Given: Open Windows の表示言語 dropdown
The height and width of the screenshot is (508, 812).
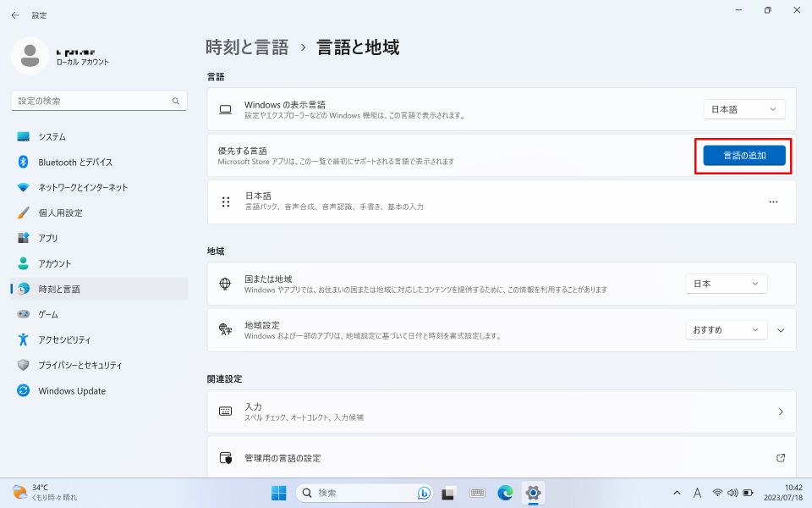Looking at the screenshot, I should point(744,109).
